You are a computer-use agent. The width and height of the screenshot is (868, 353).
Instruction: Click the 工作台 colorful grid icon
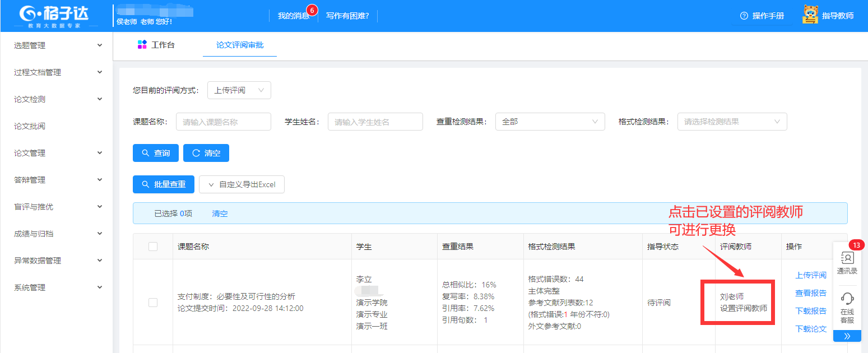coord(142,45)
